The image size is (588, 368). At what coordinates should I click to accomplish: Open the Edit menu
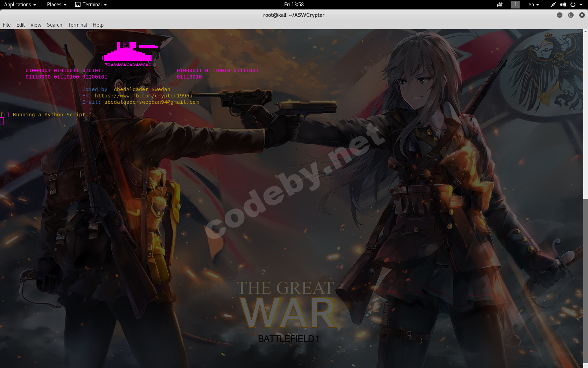coord(21,25)
